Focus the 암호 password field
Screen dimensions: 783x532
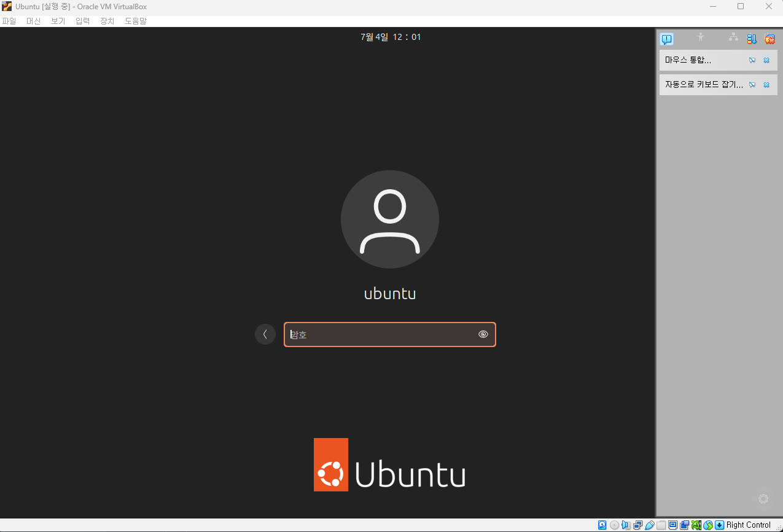pyautogui.click(x=390, y=335)
